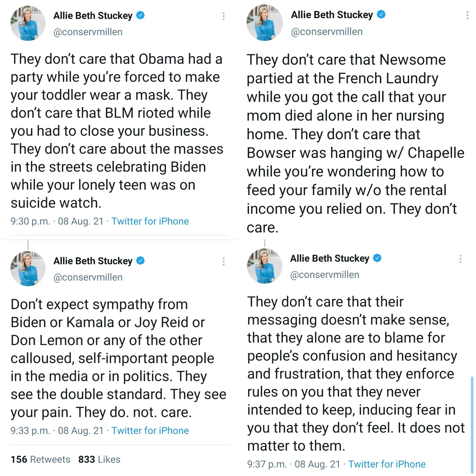Click the 9:30 p.m. 08 Aug. 21 timestamp
Viewport: 476px width, 476px height.
(x=57, y=221)
